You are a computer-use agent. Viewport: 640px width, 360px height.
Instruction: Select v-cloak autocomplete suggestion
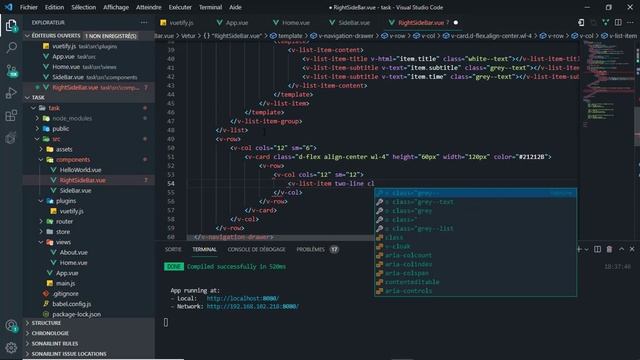[476, 247]
